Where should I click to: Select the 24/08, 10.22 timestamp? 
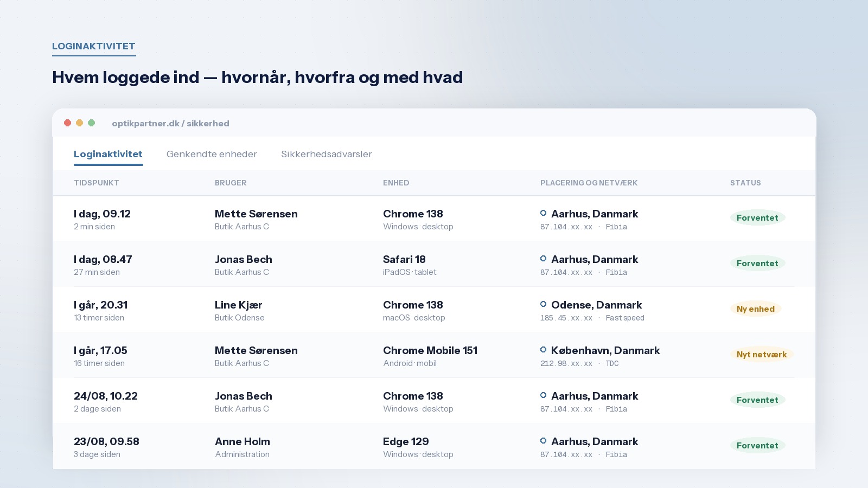[x=106, y=396]
